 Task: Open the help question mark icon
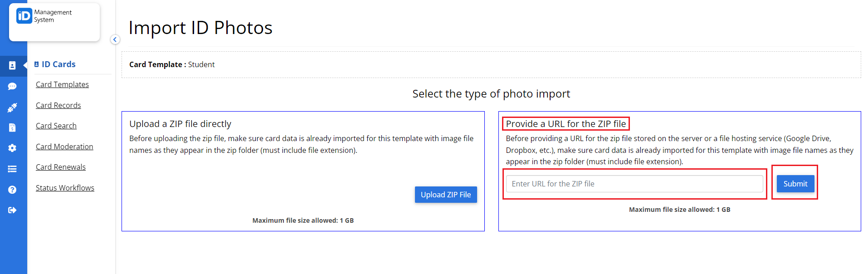13,189
